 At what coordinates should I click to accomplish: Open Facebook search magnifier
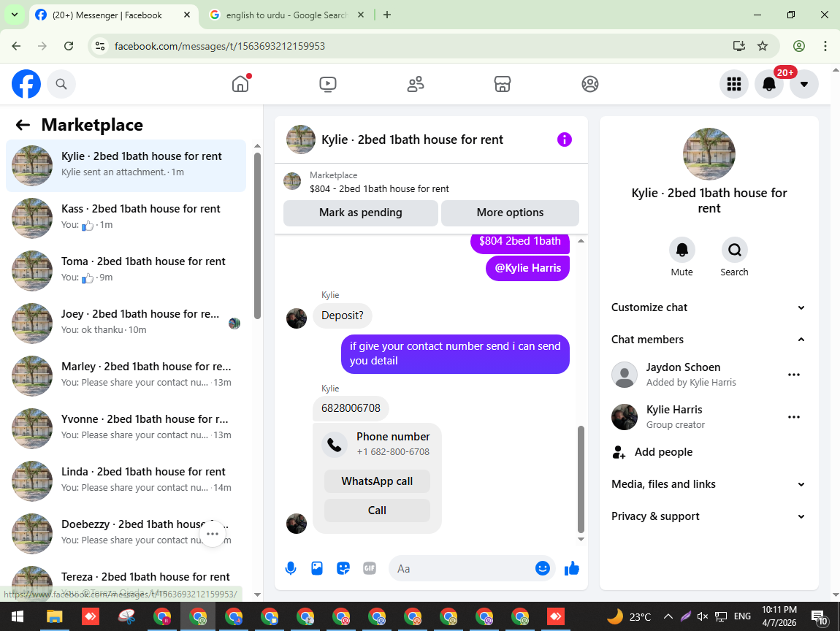[61, 84]
